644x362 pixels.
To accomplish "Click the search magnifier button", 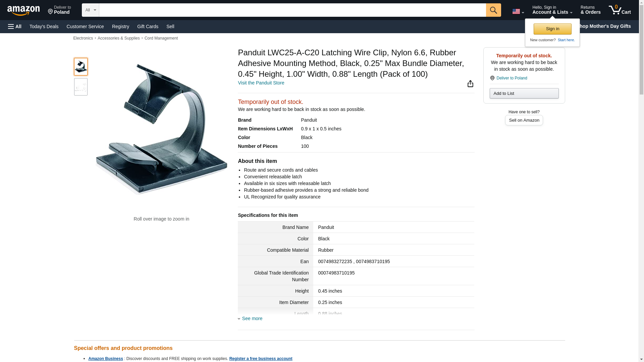I will tap(493, 10).
